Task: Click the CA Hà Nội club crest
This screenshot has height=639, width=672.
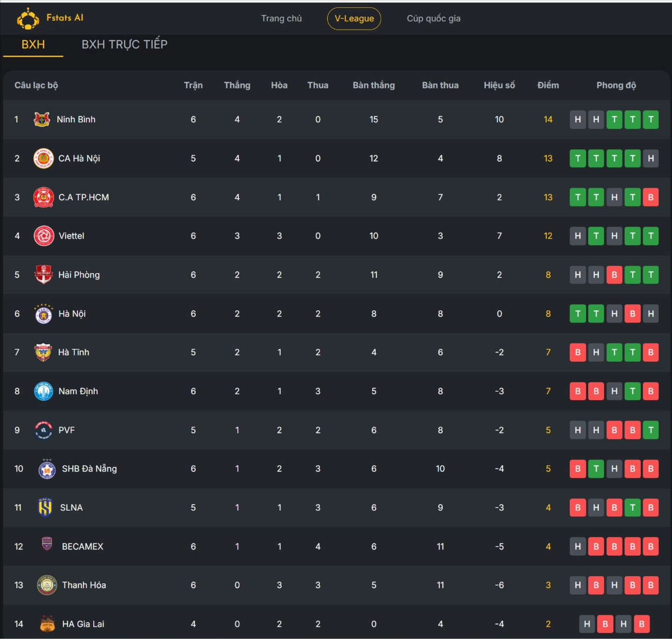Action: point(44,158)
